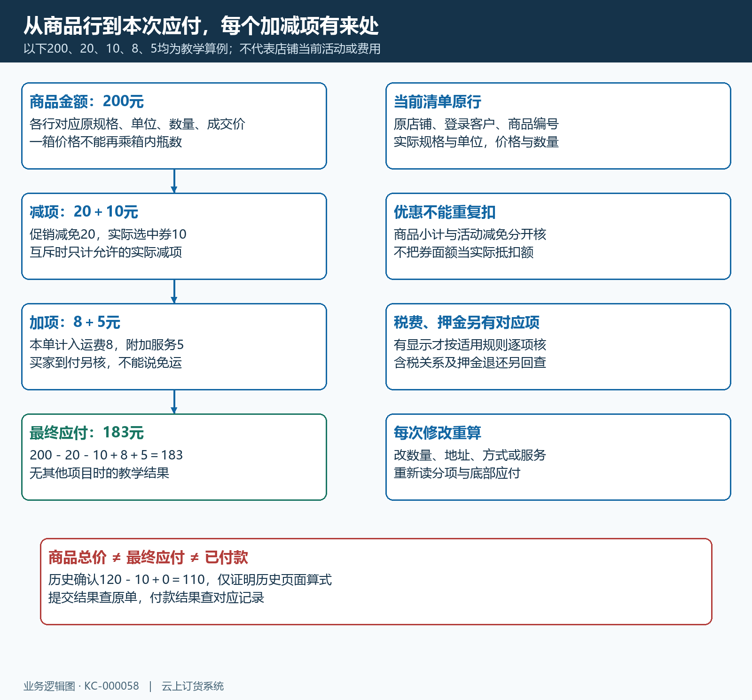Select the heading 减项：20 + 10元
This screenshot has width=752, height=700.
tap(84, 212)
